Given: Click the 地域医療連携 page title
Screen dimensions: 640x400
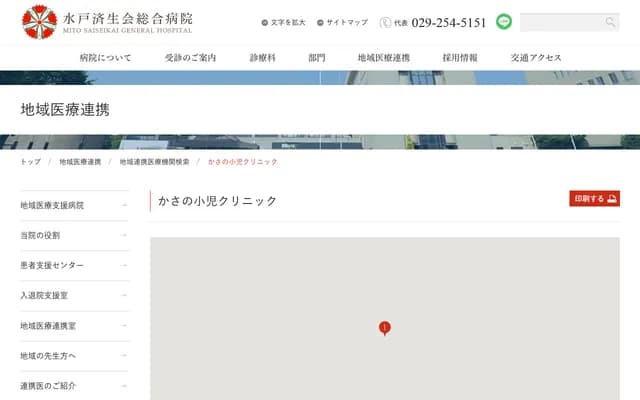Looking at the screenshot, I should pyautogui.click(x=65, y=110).
